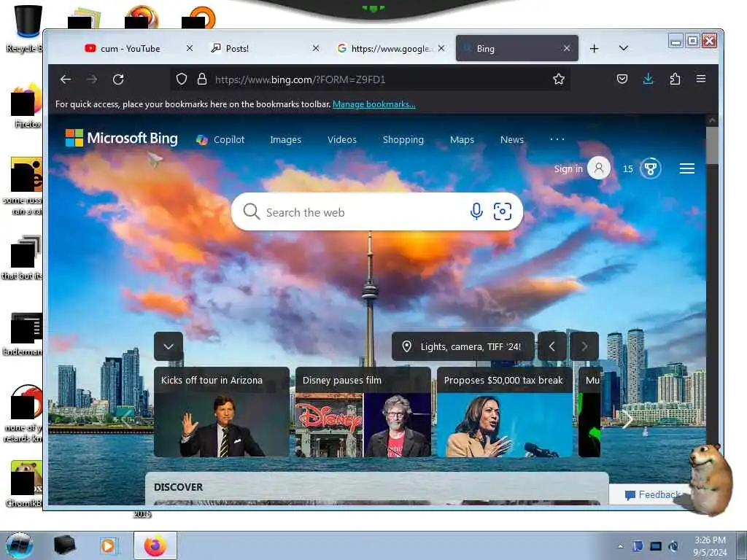747x560 pixels.
Task: Click the account avatar icon
Action: click(x=598, y=168)
